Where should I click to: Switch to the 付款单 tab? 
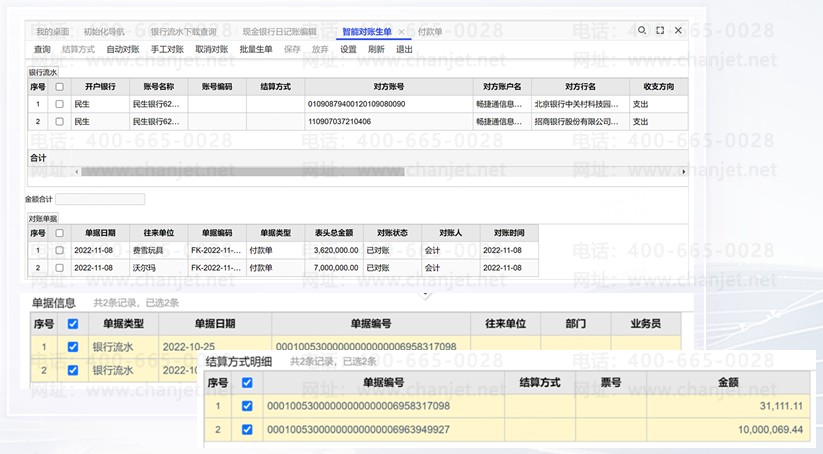click(x=431, y=32)
